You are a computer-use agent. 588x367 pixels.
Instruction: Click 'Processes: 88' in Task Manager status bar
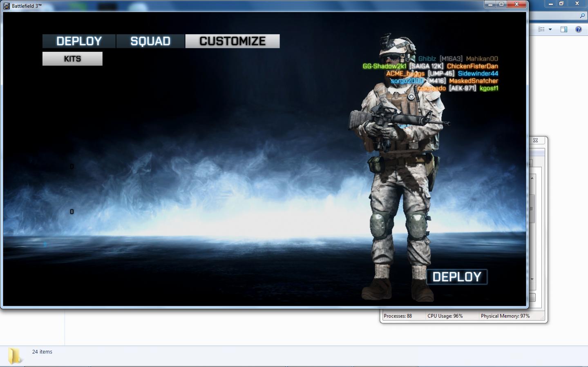[x=398, y=316]
